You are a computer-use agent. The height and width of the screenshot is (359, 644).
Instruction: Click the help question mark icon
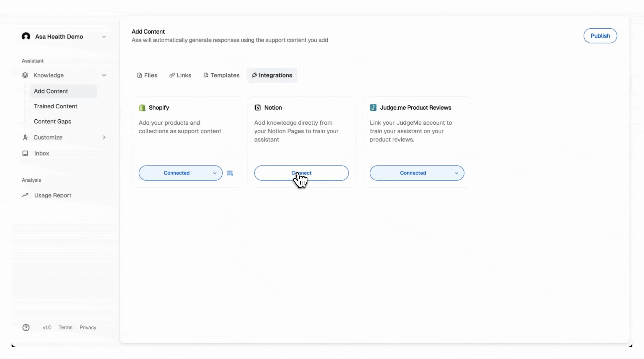(x=26, y=327)
